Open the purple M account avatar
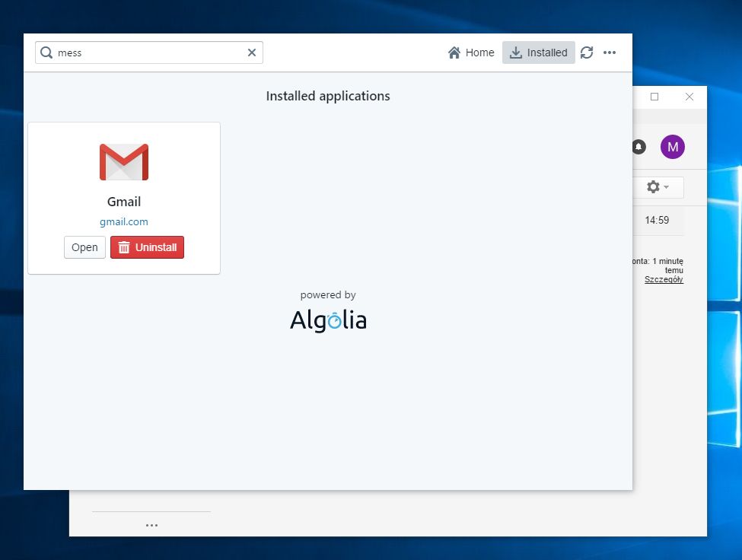 (x=673, y=147)
